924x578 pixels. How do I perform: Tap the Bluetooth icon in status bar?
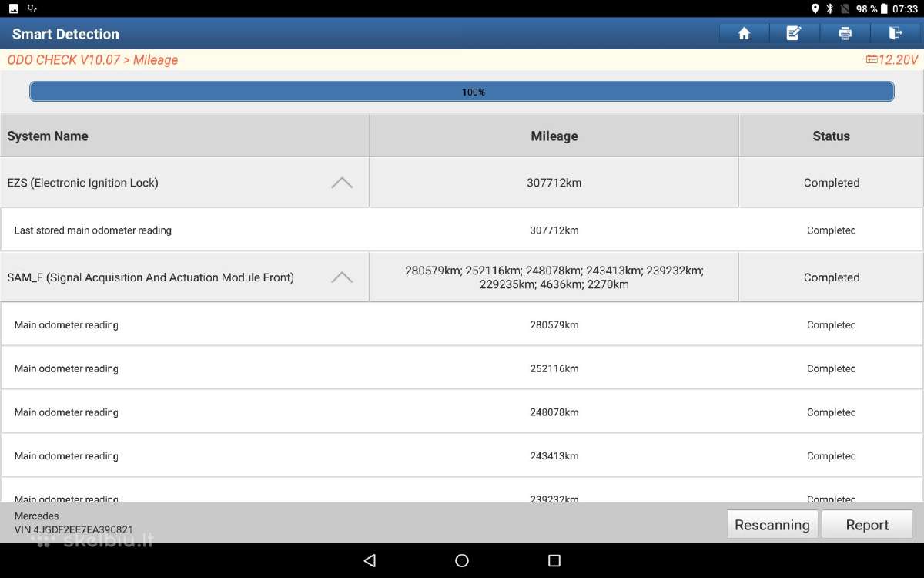pos(830,8)
